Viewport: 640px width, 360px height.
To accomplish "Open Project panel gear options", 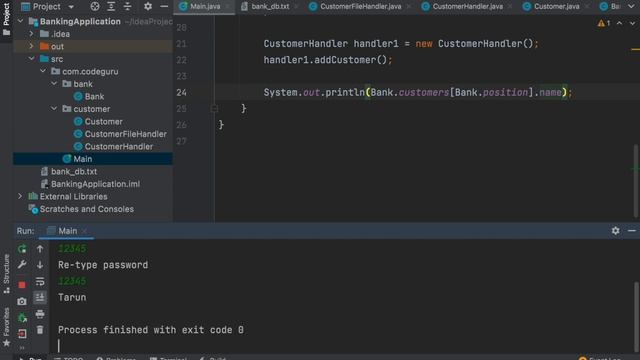I will 148,7.
